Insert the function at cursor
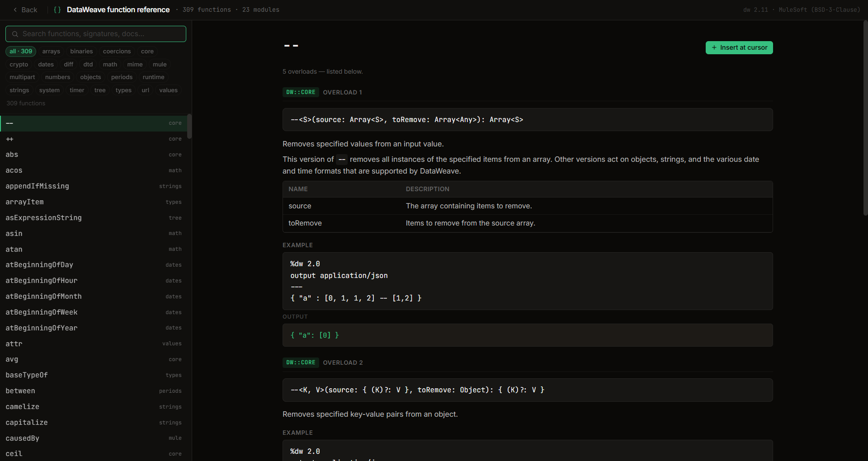This screenshot has height=461, width=868. (739, 47)
